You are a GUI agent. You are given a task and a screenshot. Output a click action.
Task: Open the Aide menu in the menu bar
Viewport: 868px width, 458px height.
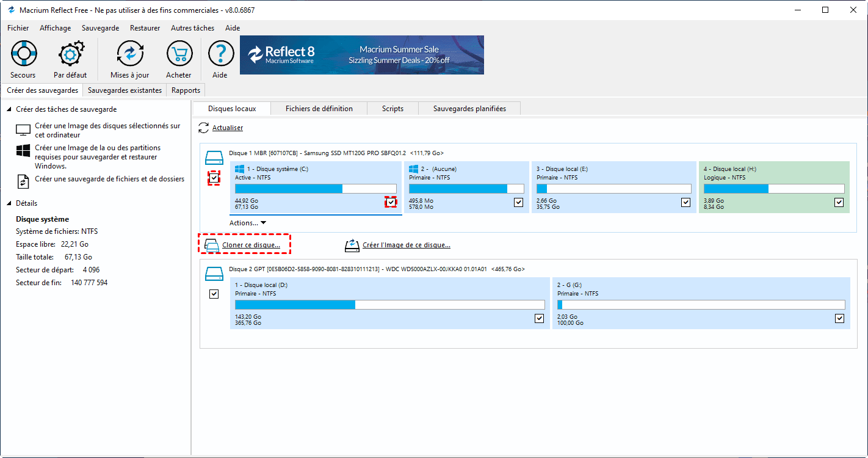tap(233, 27)
